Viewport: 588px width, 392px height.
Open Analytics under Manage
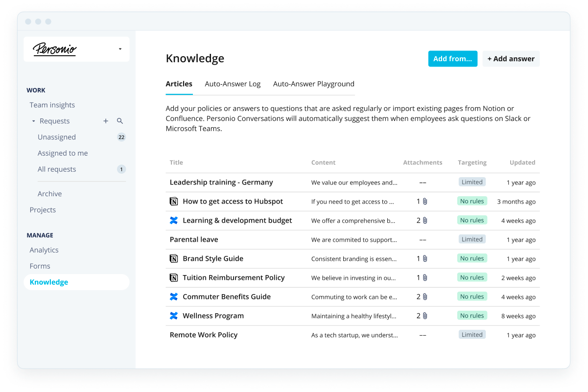pyautogui.click(x=44, y=250)
